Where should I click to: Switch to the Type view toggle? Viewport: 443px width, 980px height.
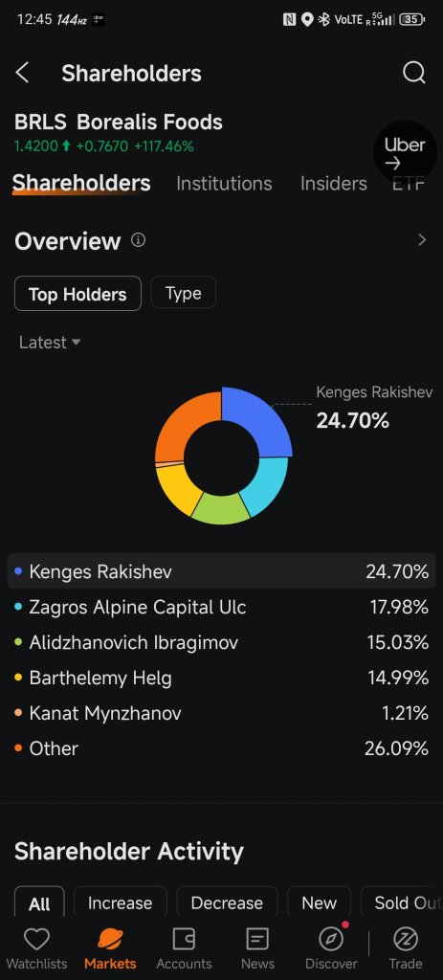184,293
